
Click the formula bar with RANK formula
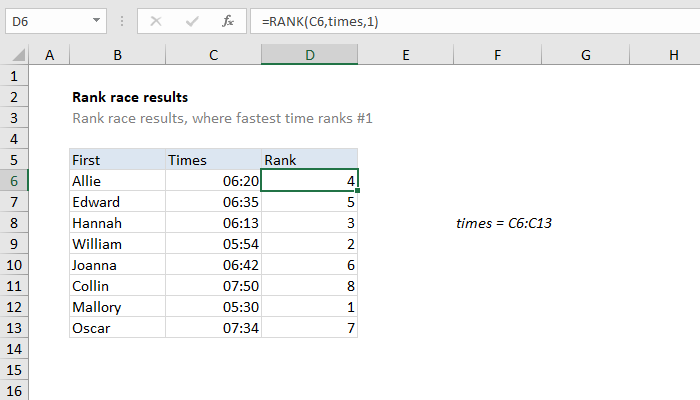tap(475, 21)
